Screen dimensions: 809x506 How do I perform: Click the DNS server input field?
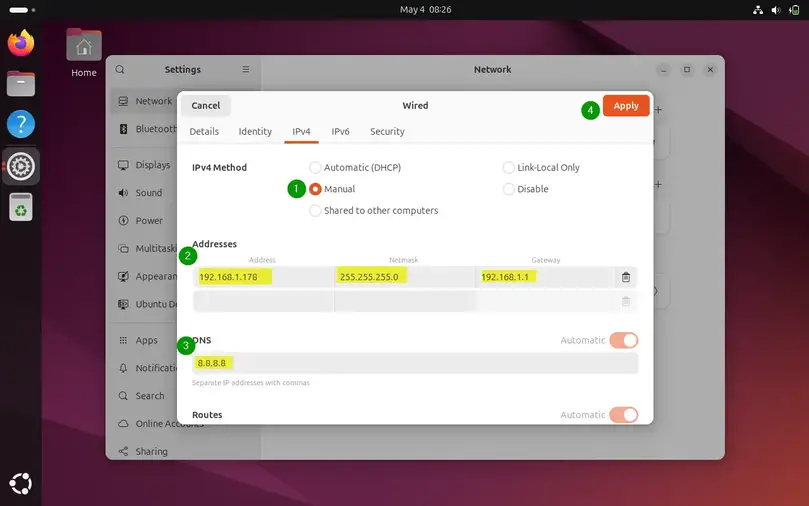414,363
